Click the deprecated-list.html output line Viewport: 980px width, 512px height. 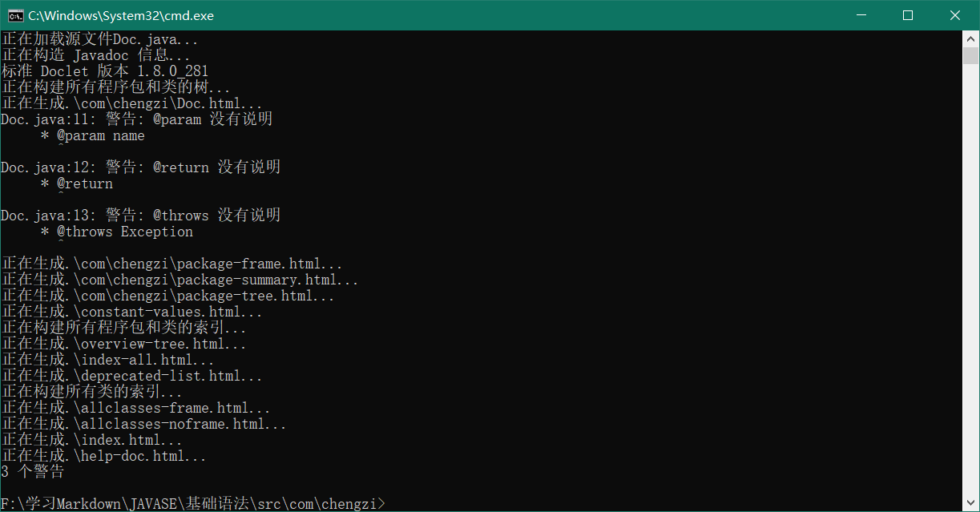click(131, 376)
